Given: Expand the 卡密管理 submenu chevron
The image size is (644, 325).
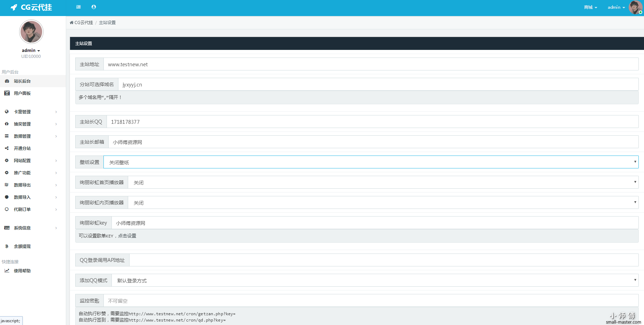Looking at the screenshot, I should 56,112.
